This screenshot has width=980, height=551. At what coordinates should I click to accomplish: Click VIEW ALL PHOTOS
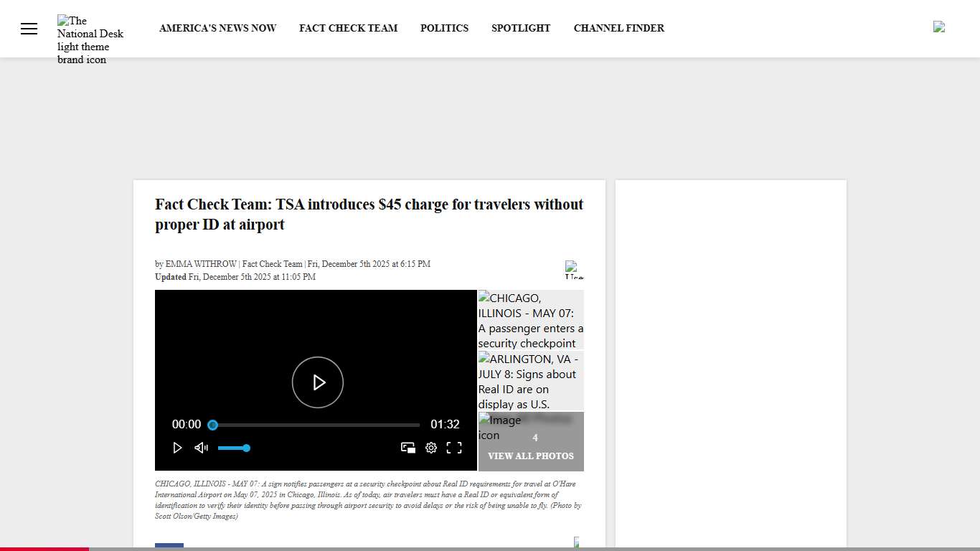531,456
